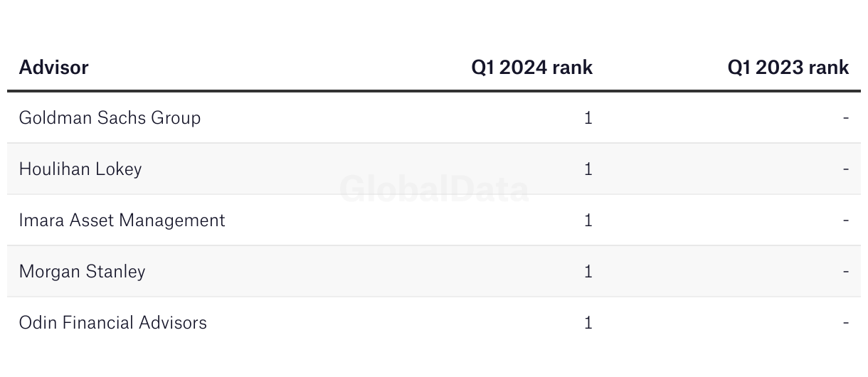Viewport: 868px width, 377px height.
Task: Click the Advisor column header
Action: click(53, 68)
